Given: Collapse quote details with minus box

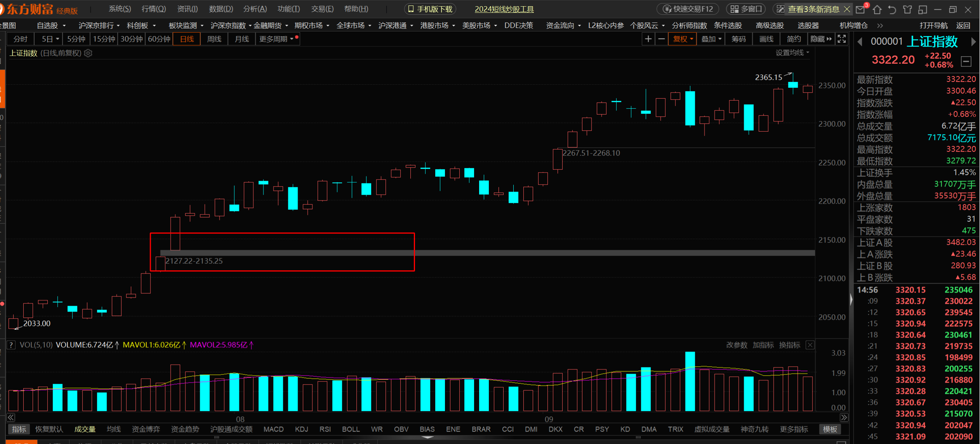Looking at the screenshot, I should (966, 61).
